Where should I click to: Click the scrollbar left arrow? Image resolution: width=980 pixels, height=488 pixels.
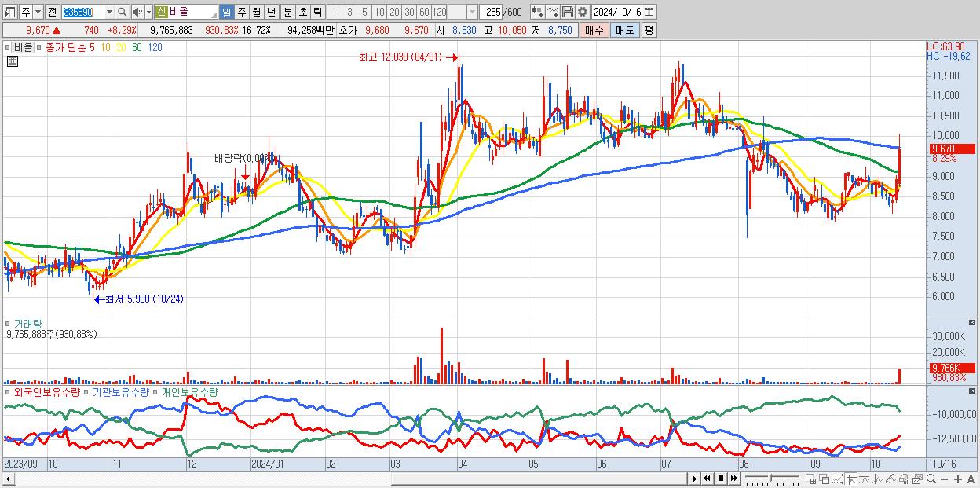tap(9, 479)
